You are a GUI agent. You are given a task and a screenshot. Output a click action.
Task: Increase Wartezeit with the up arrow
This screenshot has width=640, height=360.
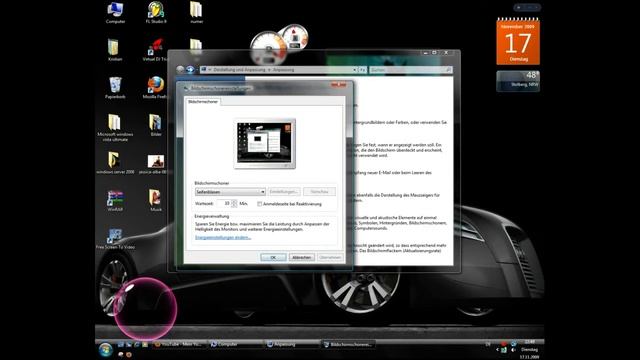tap(234, 201)
